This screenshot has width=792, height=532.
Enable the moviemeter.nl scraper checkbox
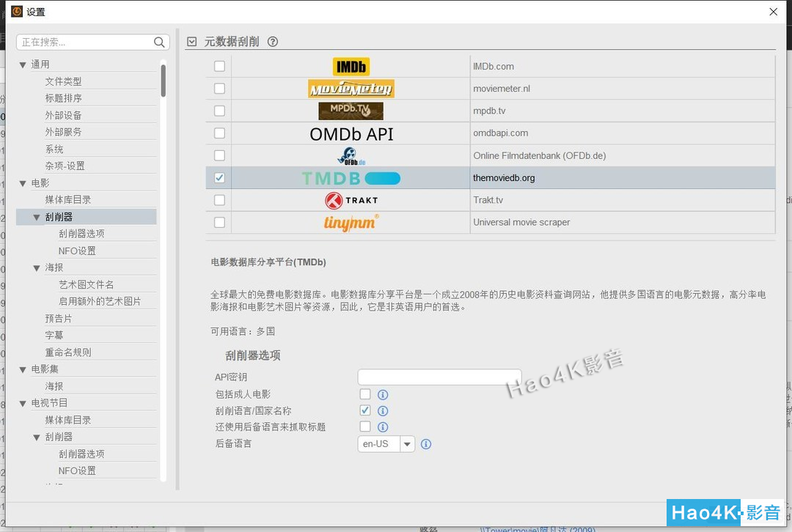click(219, 89)
